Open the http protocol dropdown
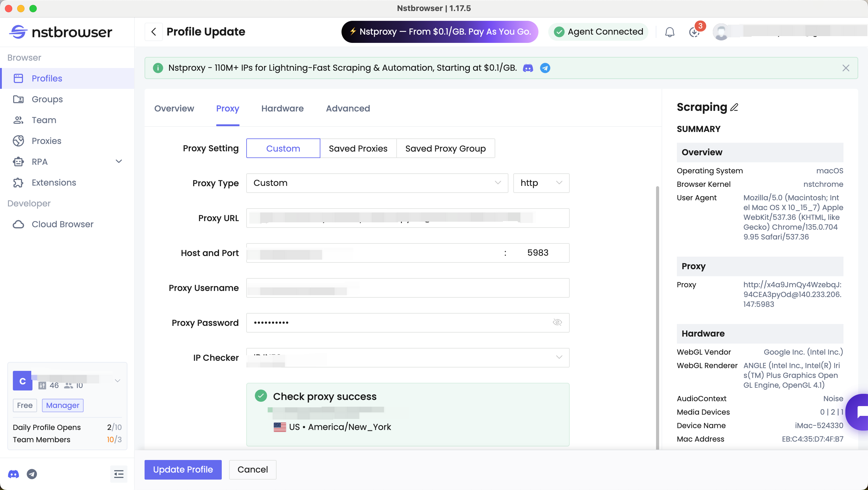This screenshot has height=490, width=868. pos(541,183)
